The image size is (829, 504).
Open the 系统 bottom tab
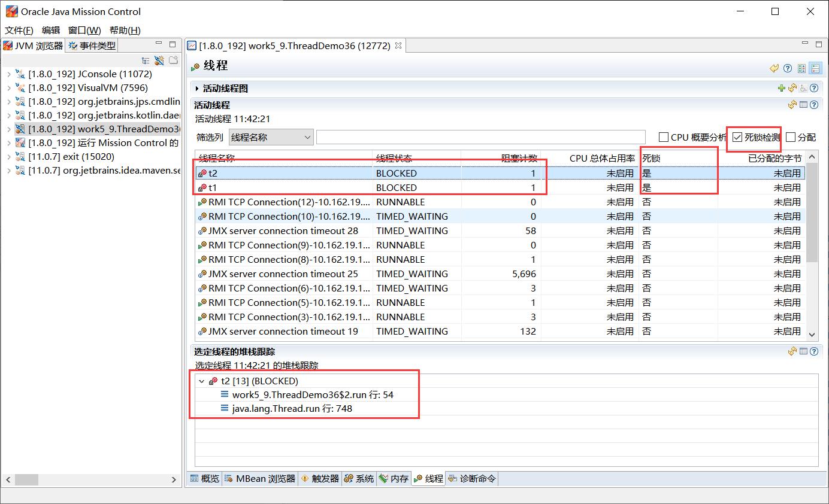pos(359,478)
